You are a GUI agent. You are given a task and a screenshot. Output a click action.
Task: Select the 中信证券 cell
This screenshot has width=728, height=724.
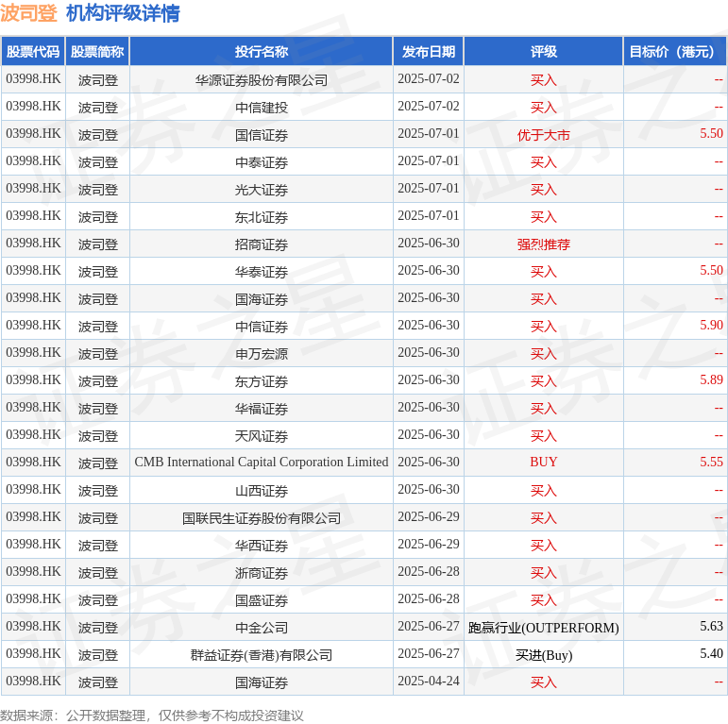coord(262,327)
